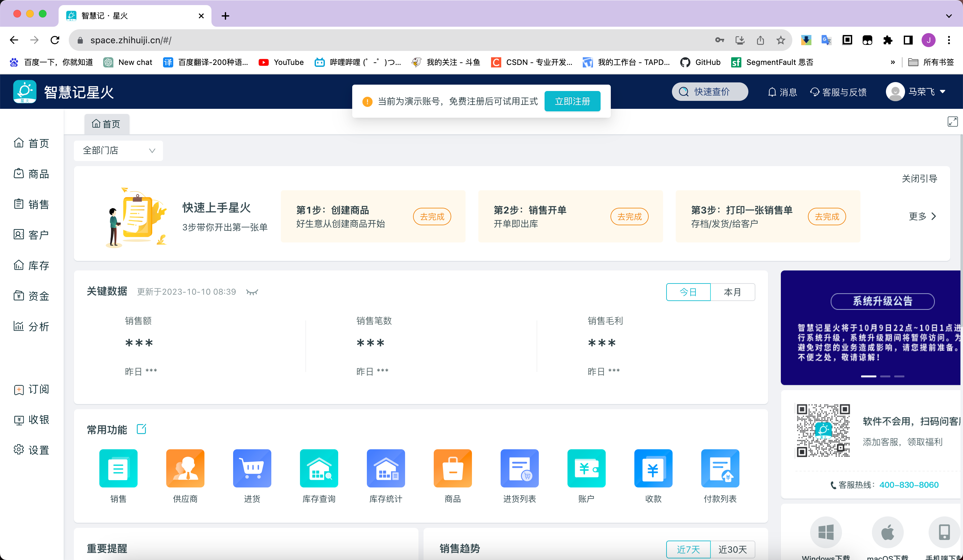
Task: Open 收银 in the left sidebar
Action: [x=32, y=420]
